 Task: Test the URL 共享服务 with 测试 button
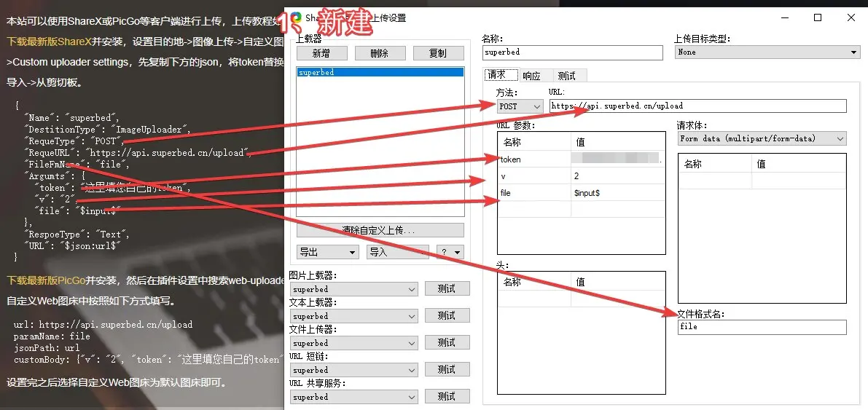point(447,396)
